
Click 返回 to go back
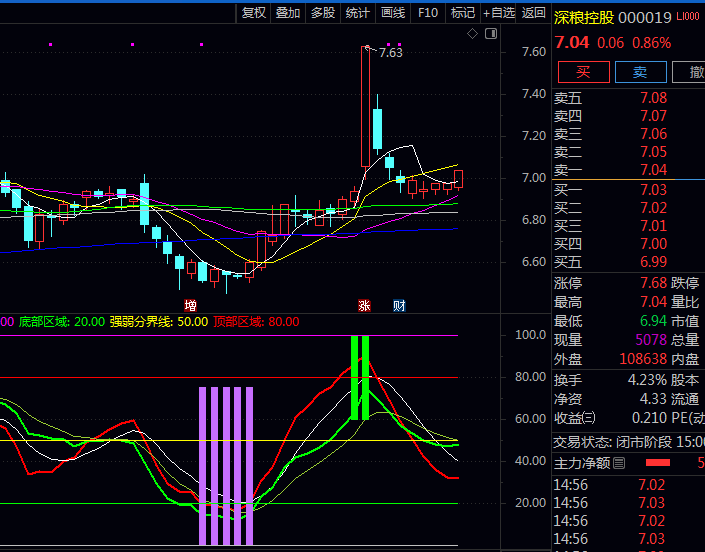tap(534, 13)
